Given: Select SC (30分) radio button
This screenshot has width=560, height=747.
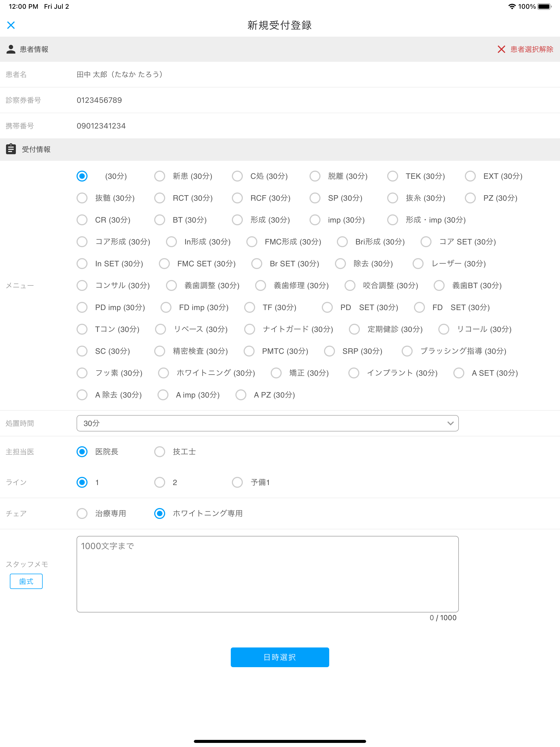Looking at the screenshot, I should (82, 351).
